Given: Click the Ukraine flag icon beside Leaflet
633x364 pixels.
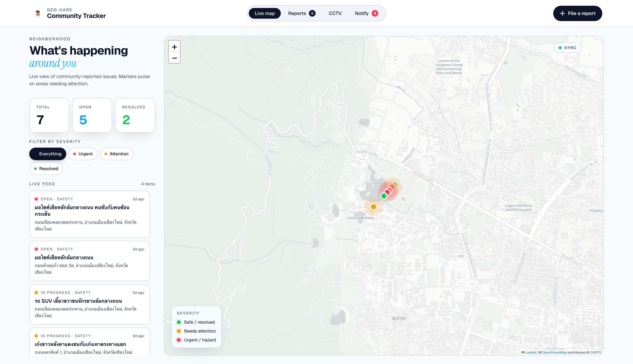Looking at the screenshot, I should point(523,353).
